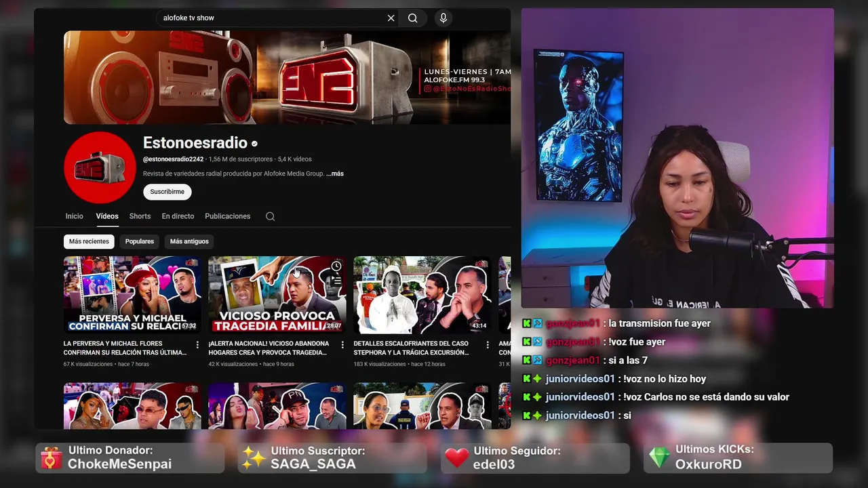Click add to queue icon on Vicioso thumbnail
Screen dimensions: 868x488
tap(336, 280)
